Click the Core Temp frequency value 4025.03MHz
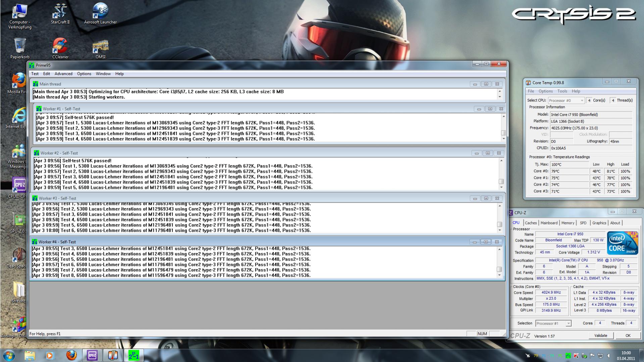644x362 pixels. click(x=591, y=128)
